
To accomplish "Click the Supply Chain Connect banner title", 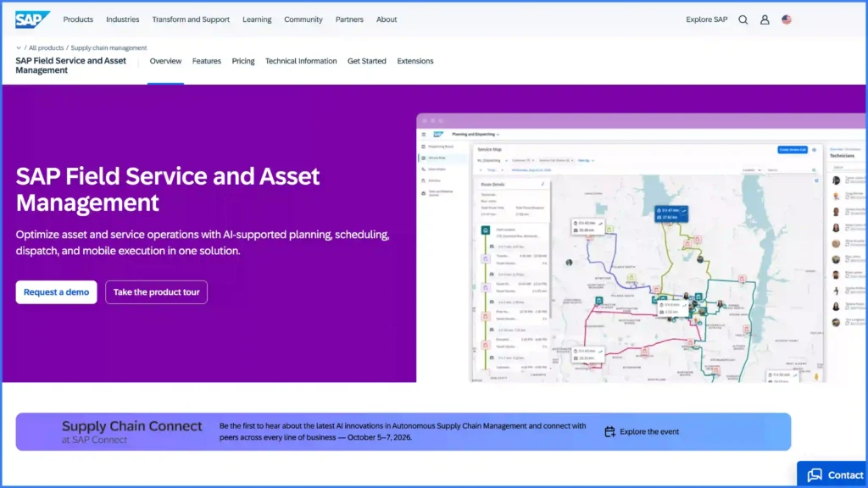I will [131, 426].
